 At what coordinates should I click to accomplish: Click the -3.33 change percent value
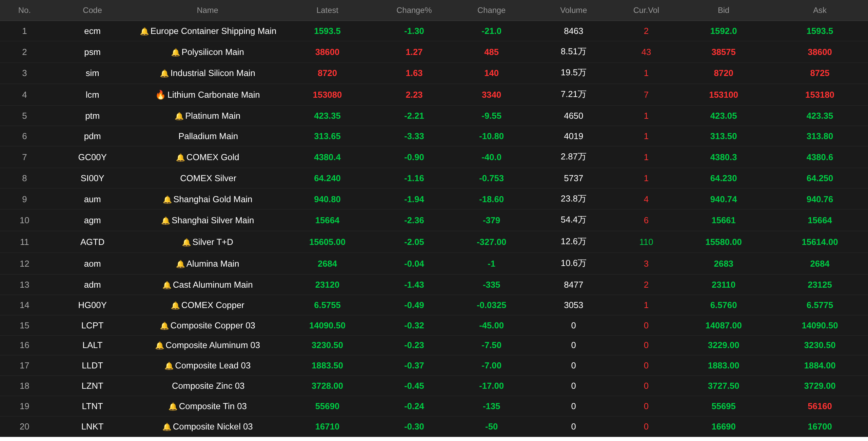pos(414,136)
